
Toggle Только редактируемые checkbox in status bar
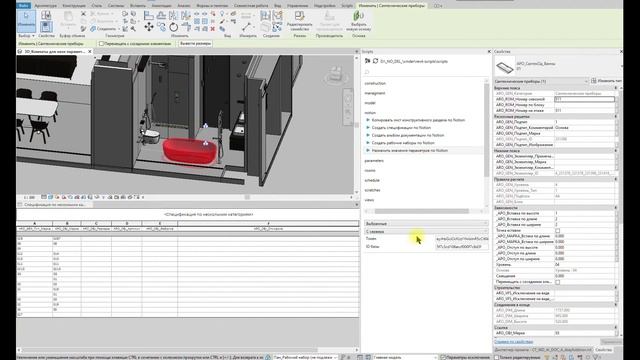(x=497, y=357)
